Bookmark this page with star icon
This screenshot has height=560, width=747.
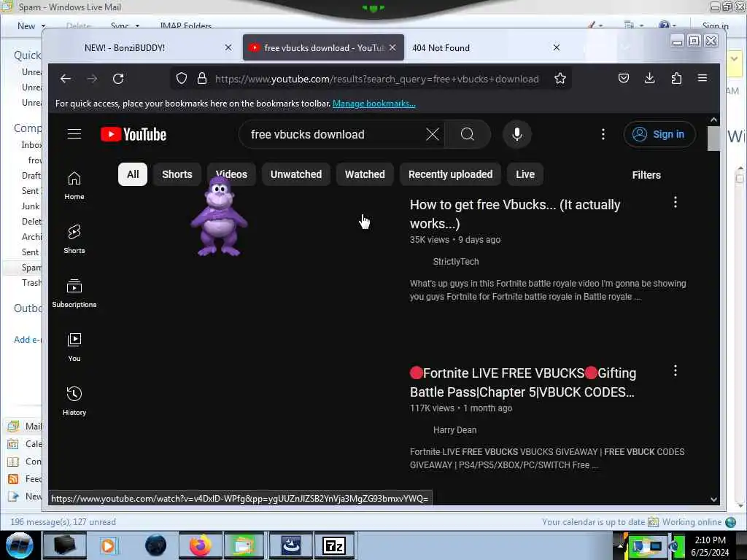click(x=560, y=79)
